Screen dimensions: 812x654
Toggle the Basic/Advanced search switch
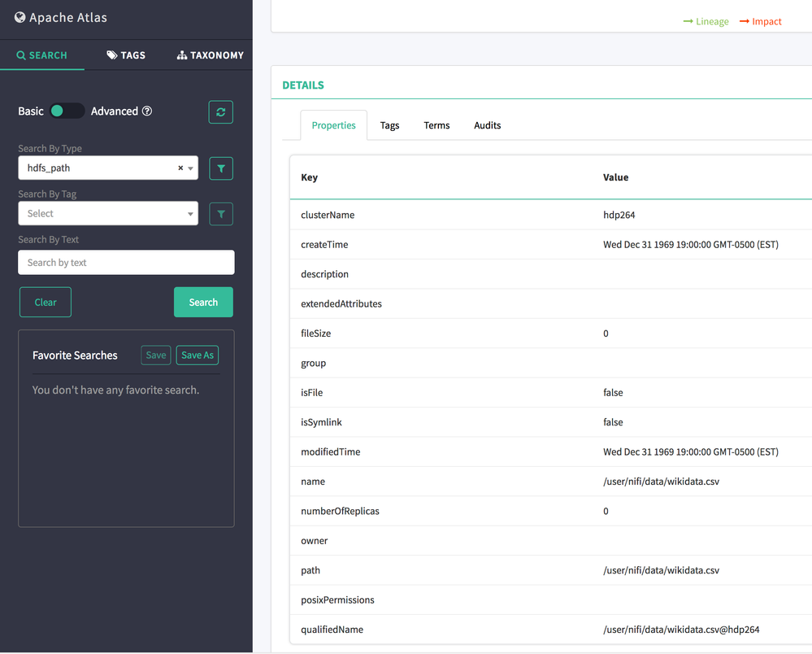(x=67, y=111)
